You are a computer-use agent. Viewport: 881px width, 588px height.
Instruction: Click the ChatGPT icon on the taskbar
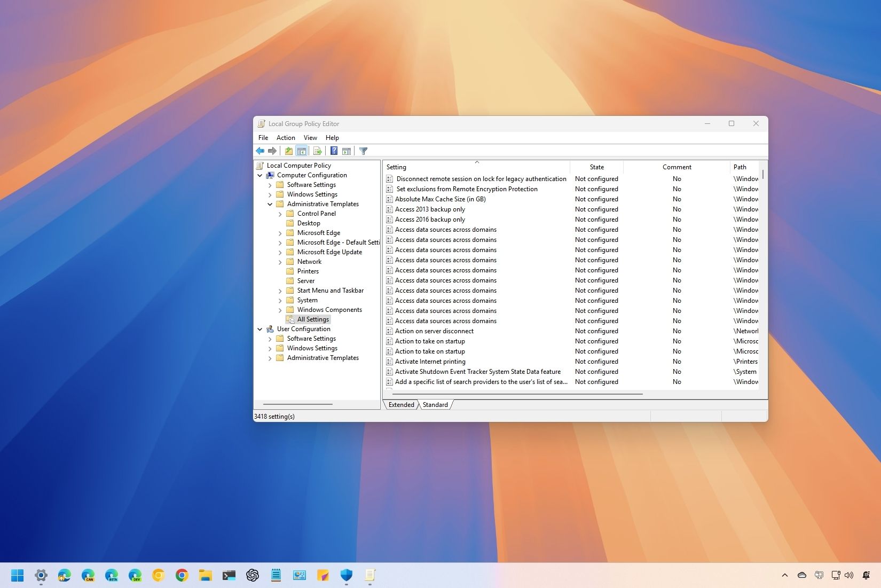[x=252, y=576]
